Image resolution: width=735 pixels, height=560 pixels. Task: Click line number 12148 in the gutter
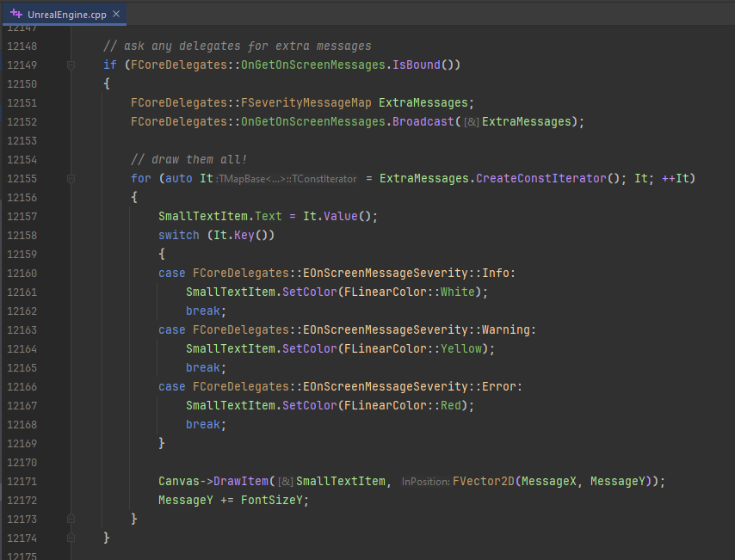pyautogui.click(x=22, y=46)
